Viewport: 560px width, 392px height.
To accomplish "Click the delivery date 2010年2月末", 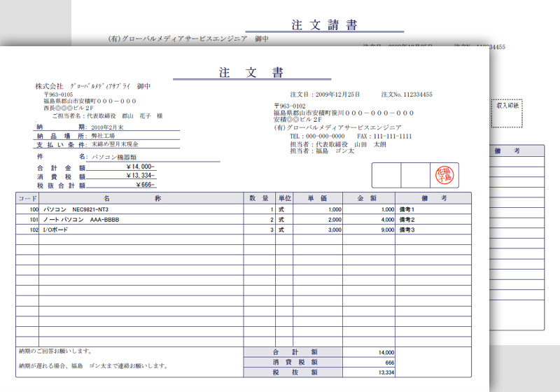I will pos(108,127).
